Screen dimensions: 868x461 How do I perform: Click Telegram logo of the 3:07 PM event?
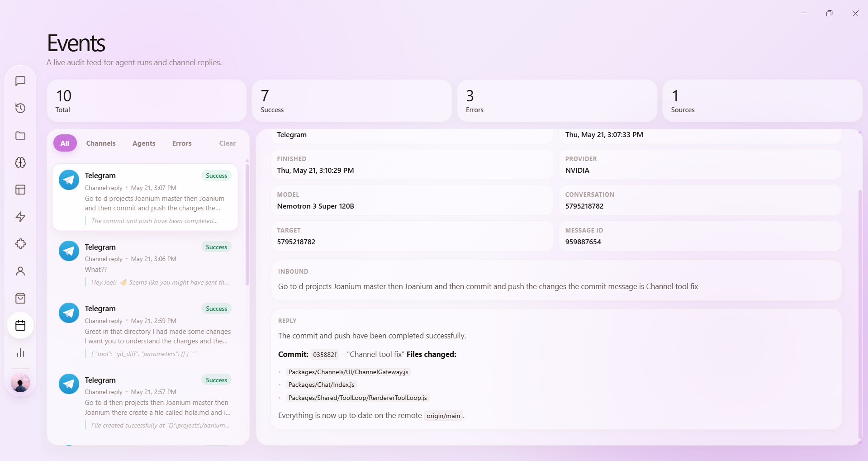[69, 180]
